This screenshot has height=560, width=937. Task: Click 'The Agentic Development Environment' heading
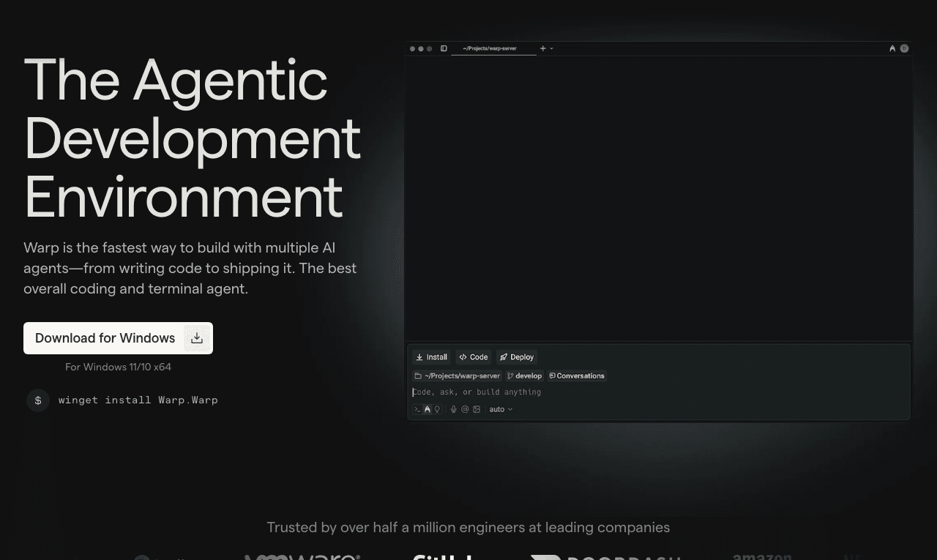click(193, 138)
